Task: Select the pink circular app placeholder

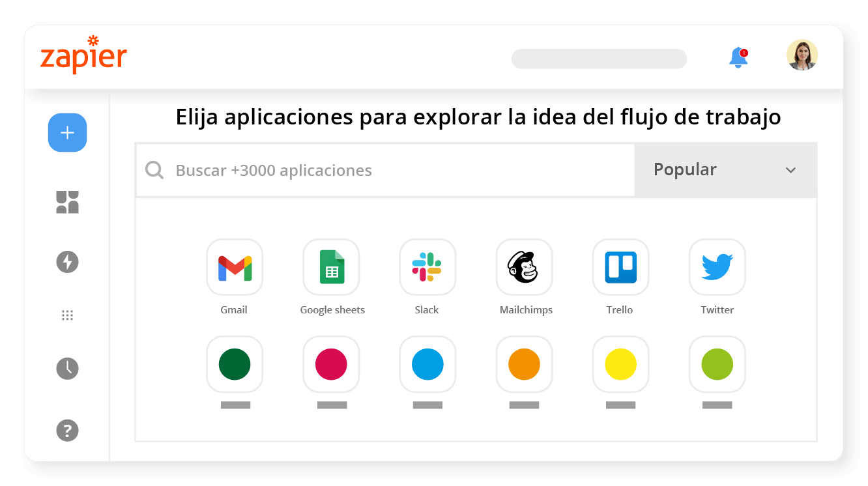Action: tap(331, 365)
